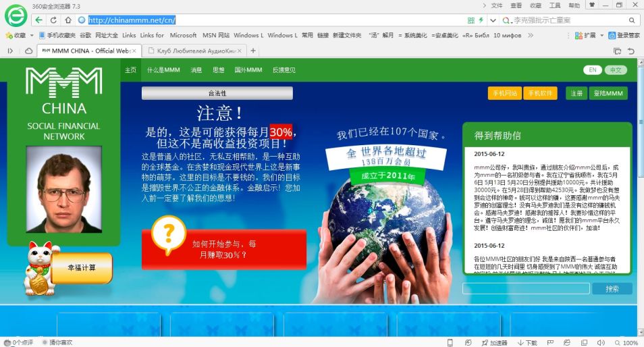This screenshot has height=347, width=644.
Task: Click the lucky cat figurine image
Action: pyautogui.click(x=38, y=268)
